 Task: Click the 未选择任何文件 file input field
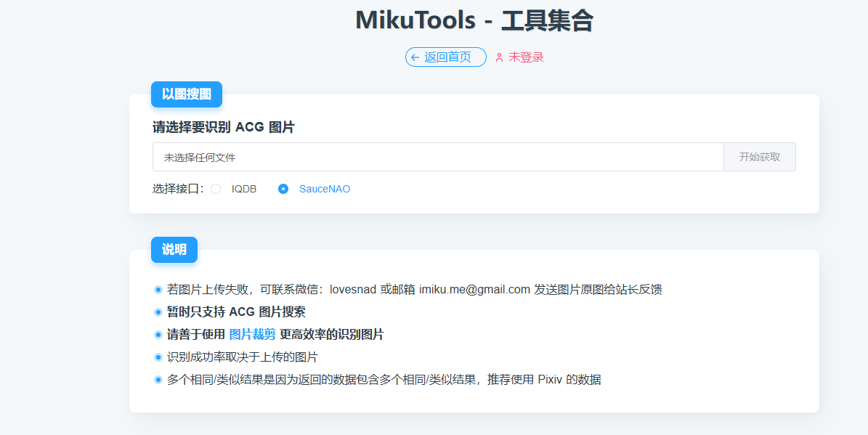point(437,157)
